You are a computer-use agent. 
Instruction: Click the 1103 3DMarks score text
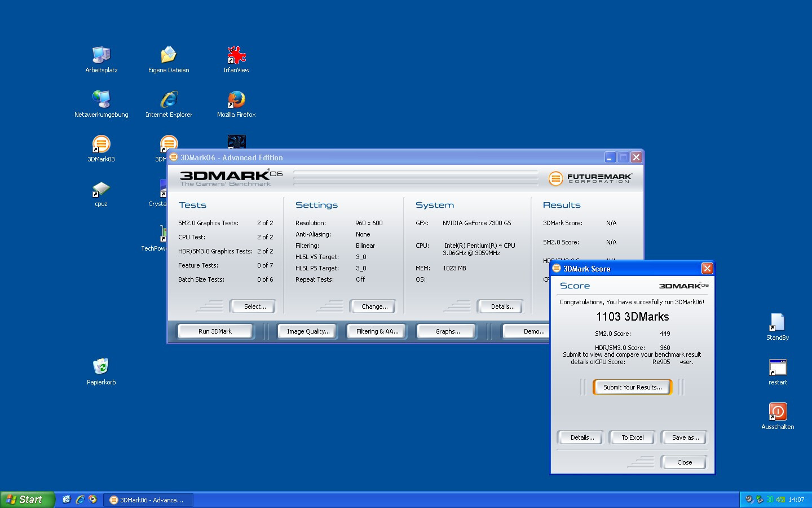(632, 317)
